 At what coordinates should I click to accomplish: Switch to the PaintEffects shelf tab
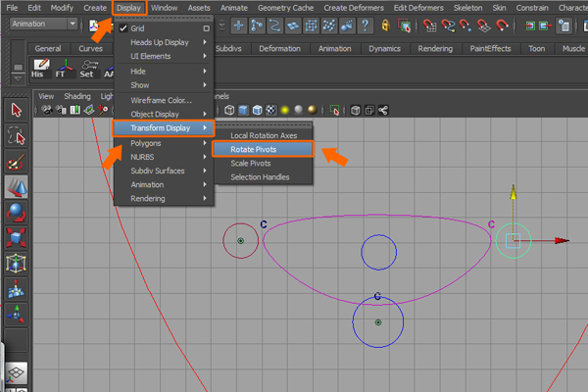[x=491, y=49]
